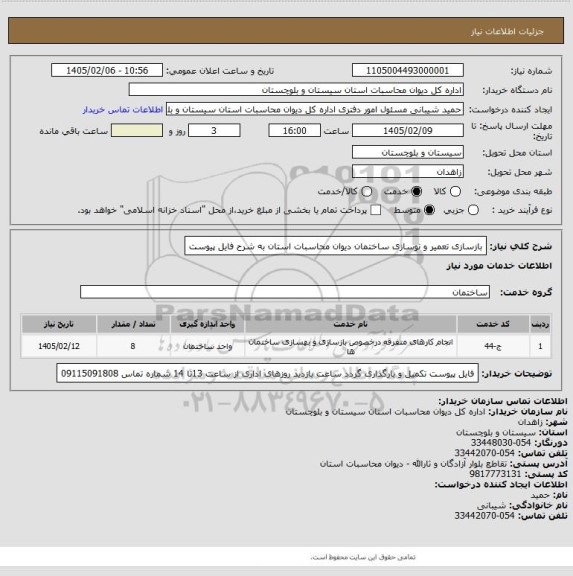The width and height of the screenshot is (573, 576).
Task: Click the نام دستگاه خریدار field
Action: tap(296, 90)
